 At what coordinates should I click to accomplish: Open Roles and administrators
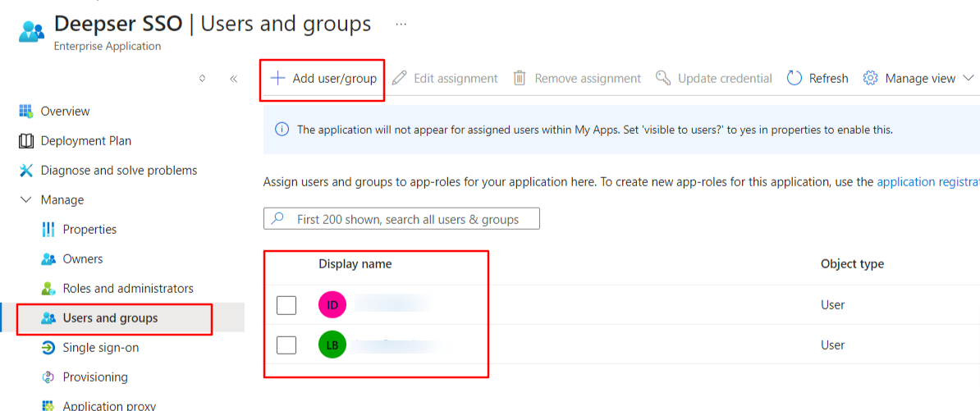pyautogui.click(x=128, y=289)
